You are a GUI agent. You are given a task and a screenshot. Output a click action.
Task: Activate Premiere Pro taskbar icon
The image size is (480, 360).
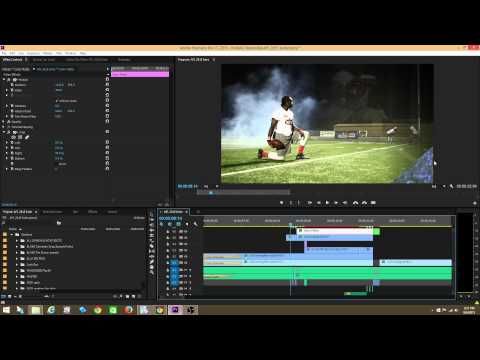coord(175,310)
